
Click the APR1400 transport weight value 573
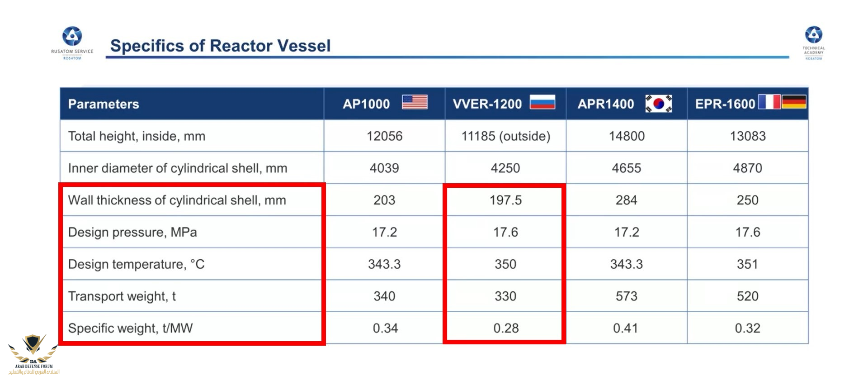pyautogui.click(x=627, y=296)
